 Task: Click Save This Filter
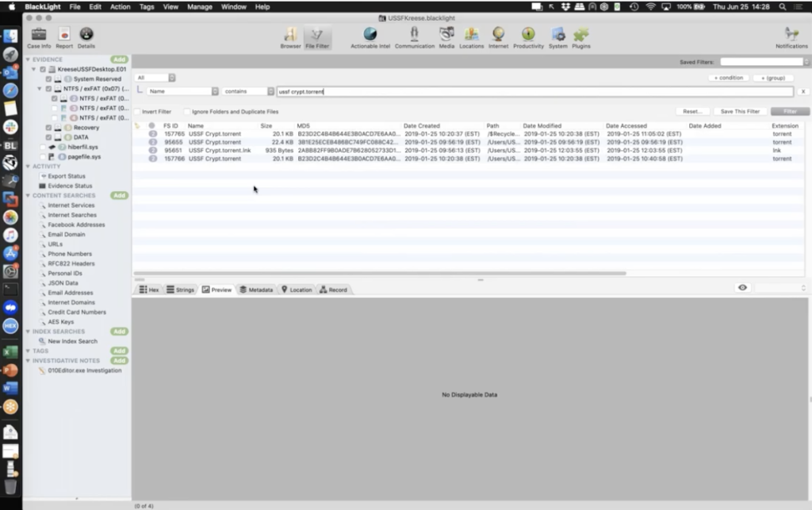pos(740,112)
